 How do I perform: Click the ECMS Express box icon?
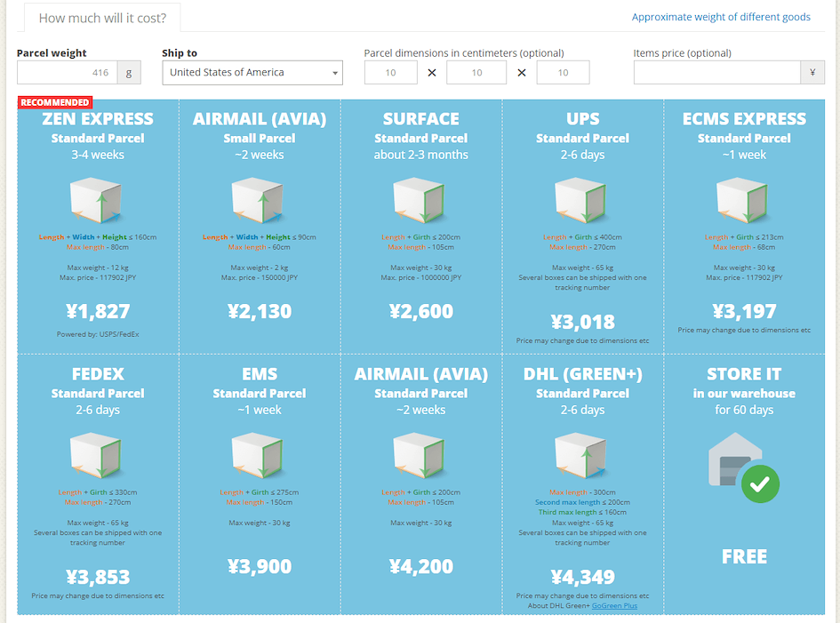click(x=744, y=199)
